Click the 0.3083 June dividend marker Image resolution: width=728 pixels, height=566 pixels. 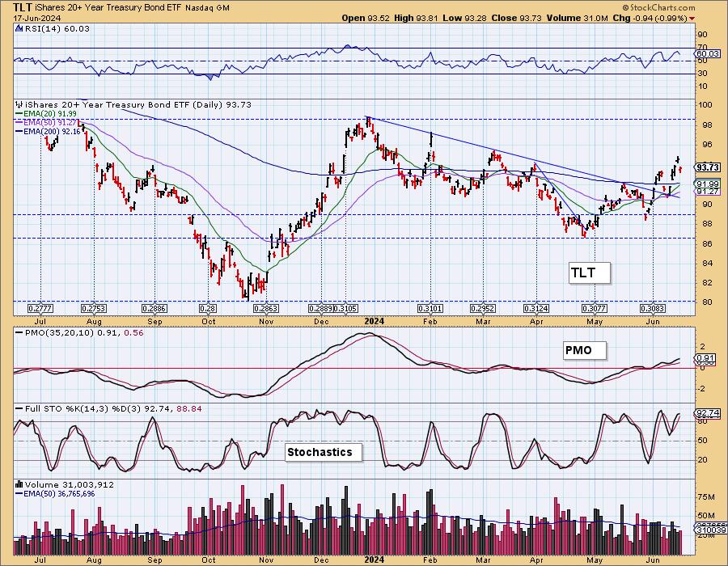pos(653,309)
